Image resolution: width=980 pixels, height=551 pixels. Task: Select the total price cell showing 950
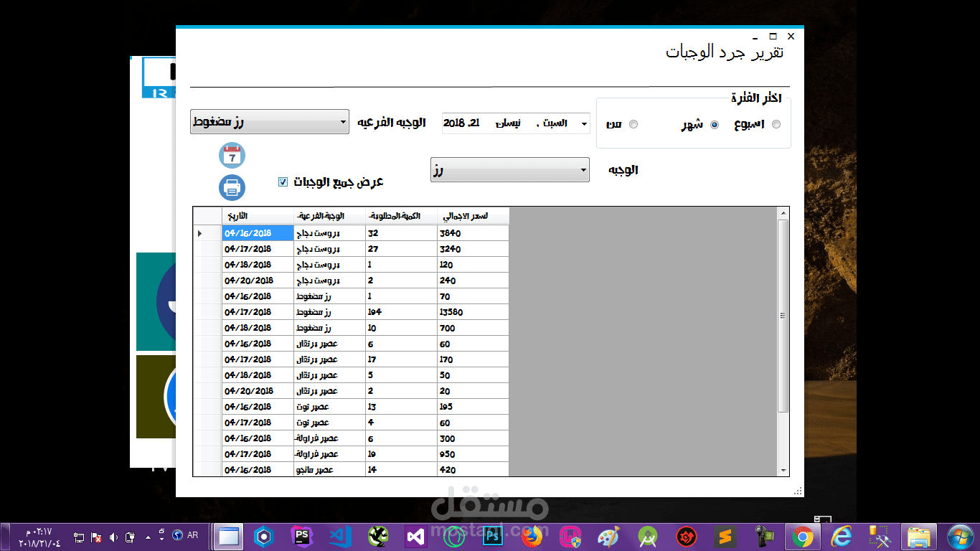pyautogui.click(x=473, y=454)
